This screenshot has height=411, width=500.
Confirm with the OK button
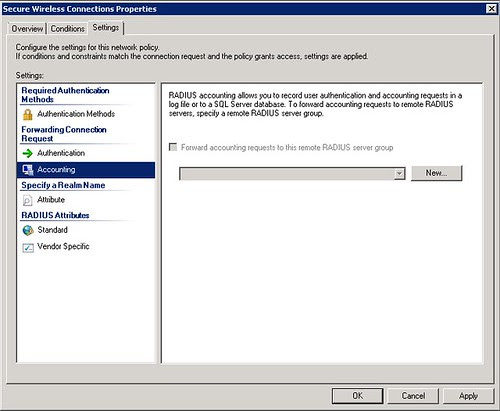coord(357,396)
